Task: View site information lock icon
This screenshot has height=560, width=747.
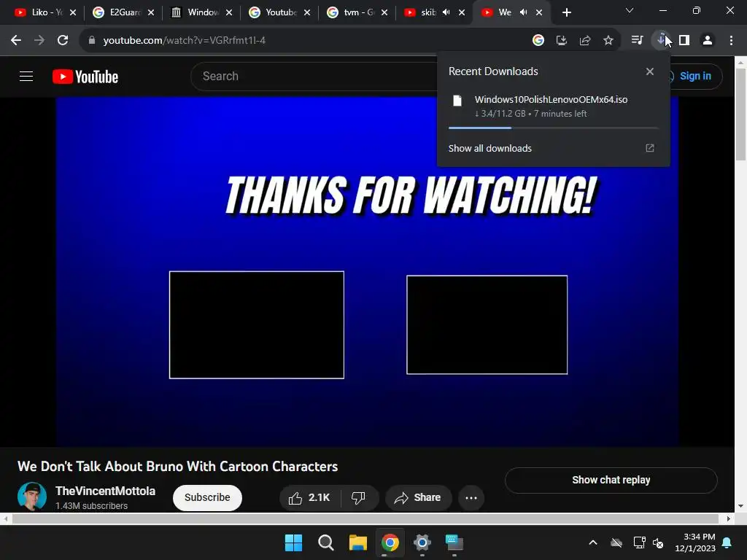Action: point(91,41)
